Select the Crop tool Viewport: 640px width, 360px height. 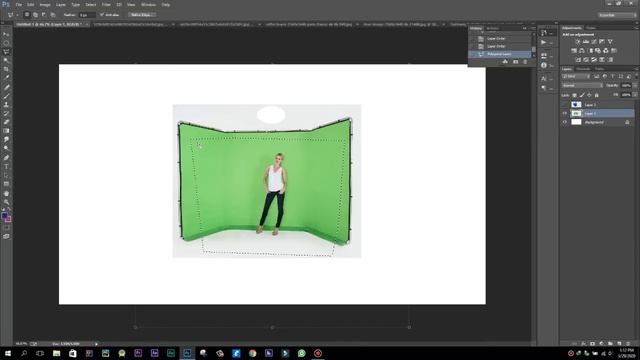6,69
